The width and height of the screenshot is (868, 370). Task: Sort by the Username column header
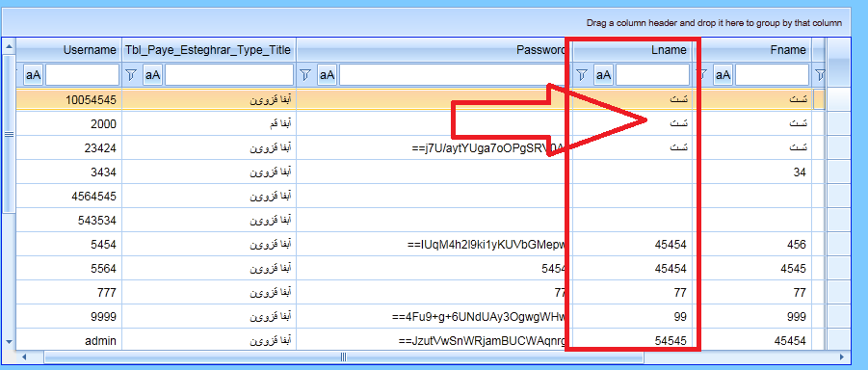pyautogui.click(x=68, y=50)
